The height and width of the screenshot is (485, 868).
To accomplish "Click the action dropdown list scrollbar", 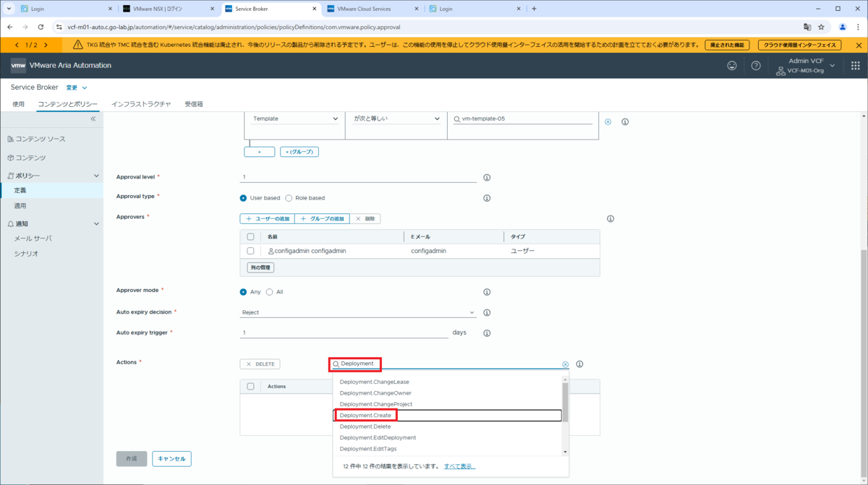I will [x=565, y=403].
